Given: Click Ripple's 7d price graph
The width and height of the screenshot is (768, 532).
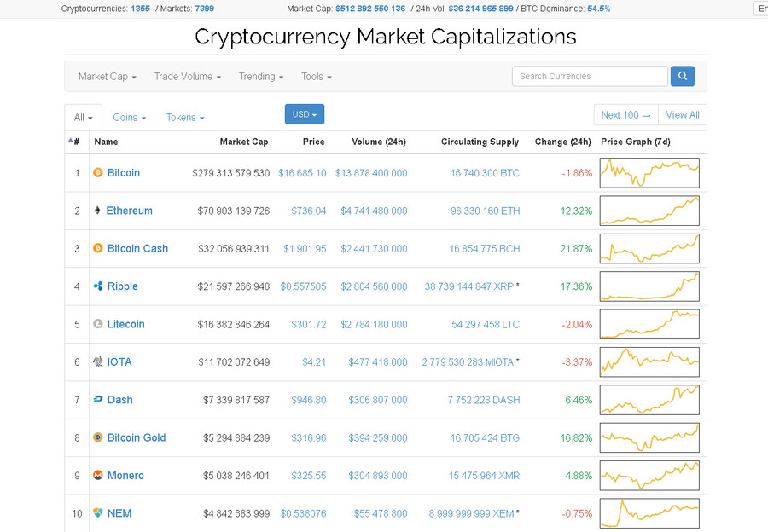Looking at the screenshot, I should click(649, 286).
